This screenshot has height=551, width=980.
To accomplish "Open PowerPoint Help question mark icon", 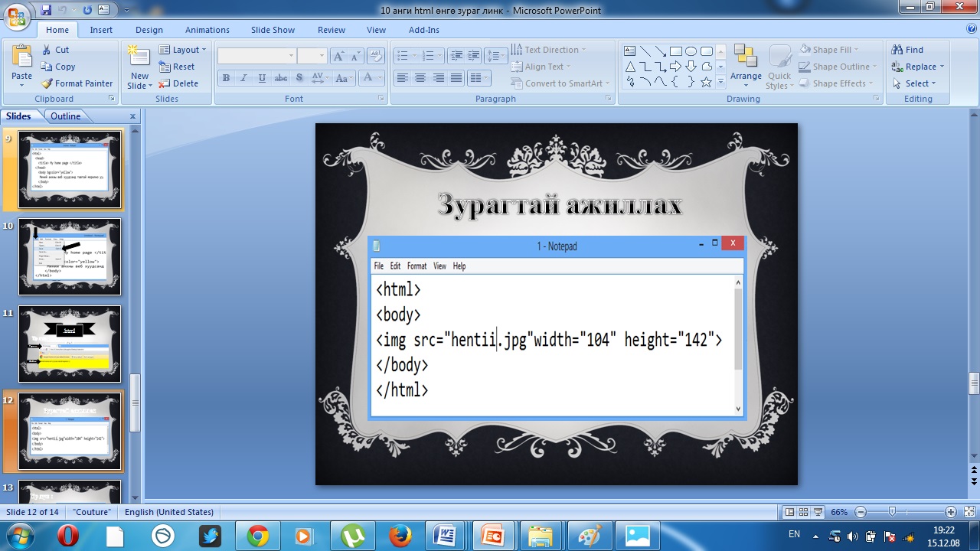I will 971,29.
